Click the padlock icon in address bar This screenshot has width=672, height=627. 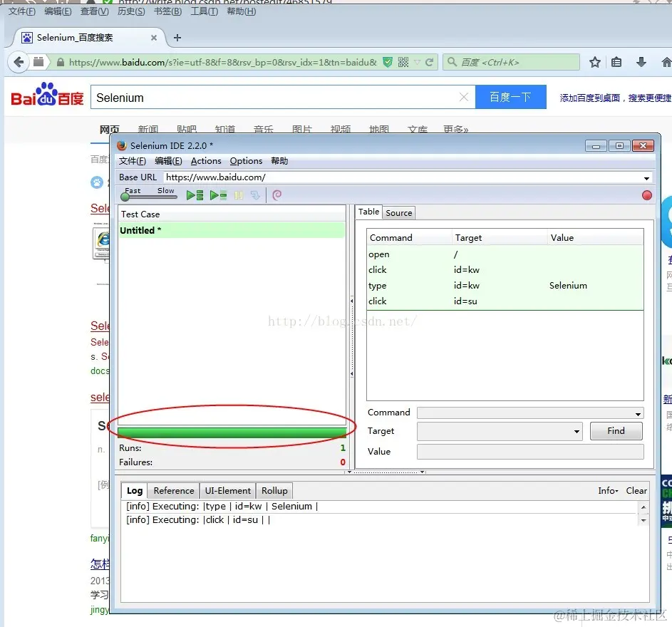point(61,63)
